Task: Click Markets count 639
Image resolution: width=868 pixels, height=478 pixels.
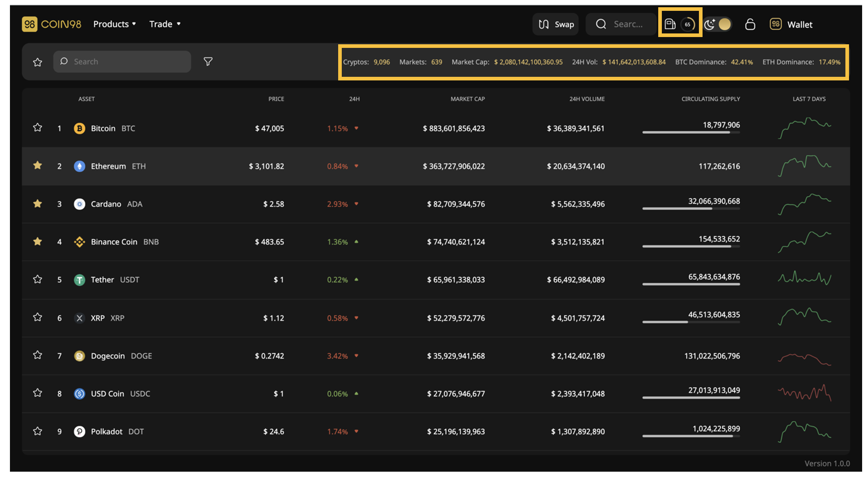Action: pyautogui.click(x=437, y=62)
